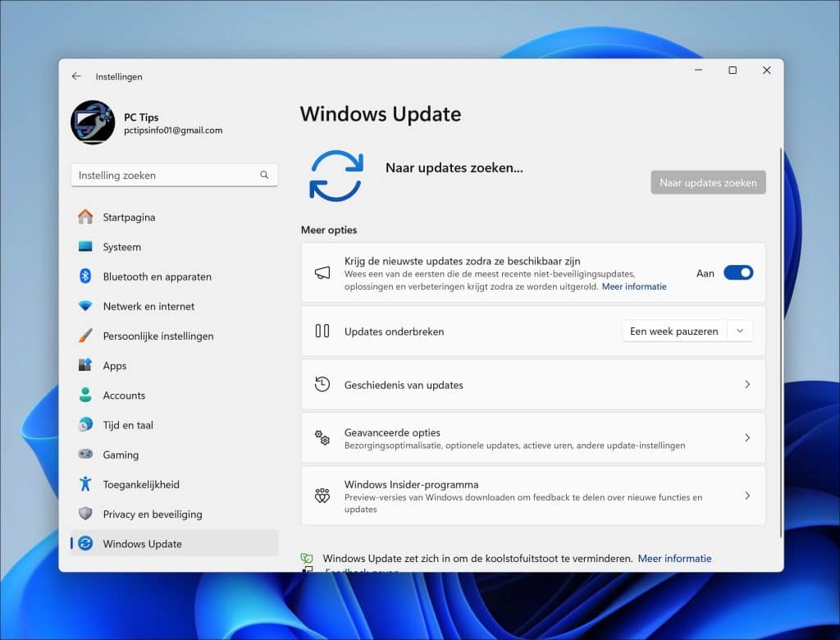Viewport: 840px width, 640px height.
Task: Click the Apps icon in sidebar
Action: (85, 365)
